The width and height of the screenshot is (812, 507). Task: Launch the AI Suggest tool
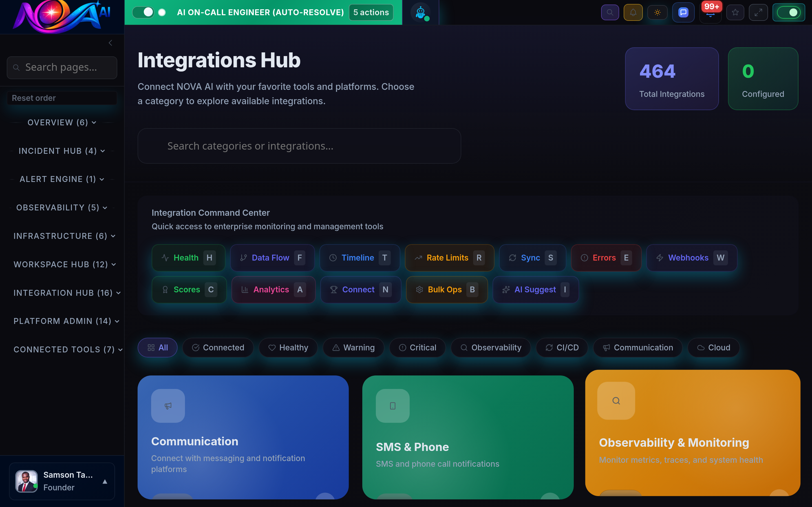pos(535,289)
